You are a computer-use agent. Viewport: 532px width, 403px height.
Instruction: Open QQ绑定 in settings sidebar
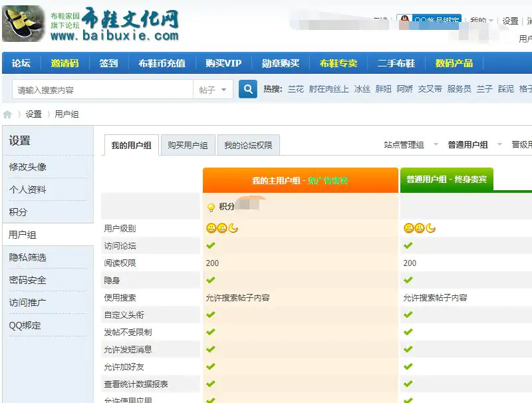pos(25,326)
